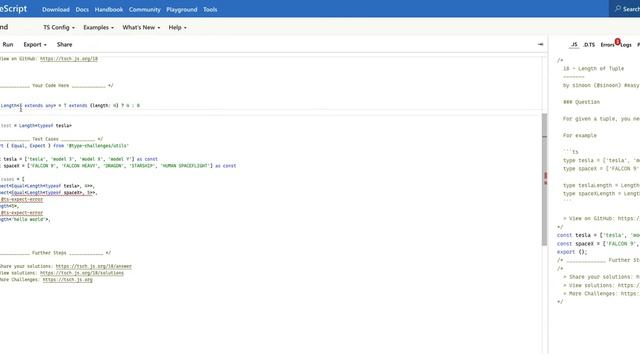Open the Errors tab
The height and width of the screenshot is (360, 640).
[607, 45]
